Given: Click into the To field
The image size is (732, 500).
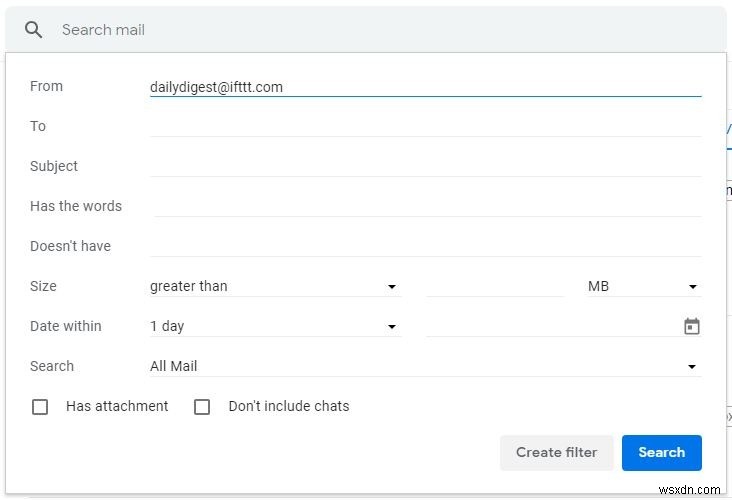Looking at the screenshot, I should [425, 126].
